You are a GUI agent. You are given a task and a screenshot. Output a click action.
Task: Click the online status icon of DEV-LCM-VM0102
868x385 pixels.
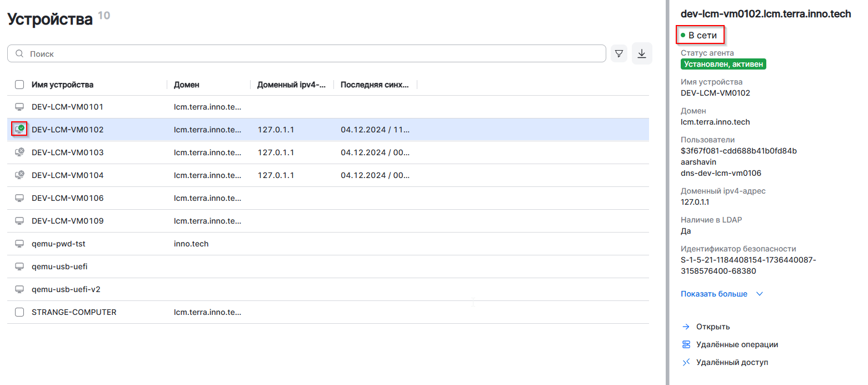[x=19, y=129]
